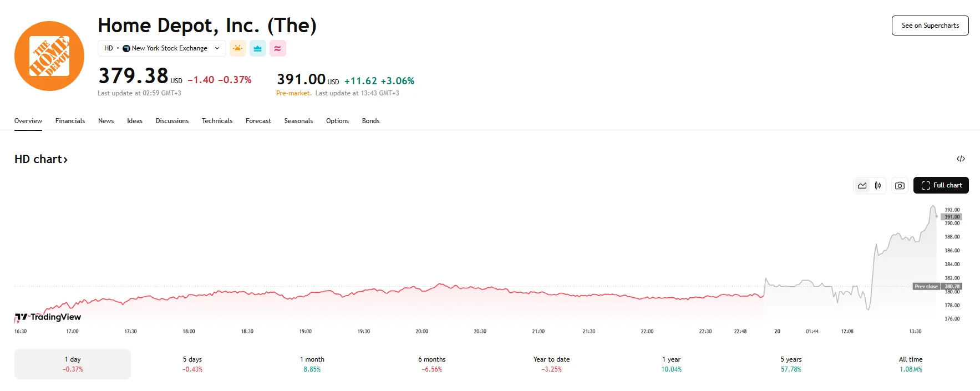Take a chart snapshot with camera icon

point(900,185)
